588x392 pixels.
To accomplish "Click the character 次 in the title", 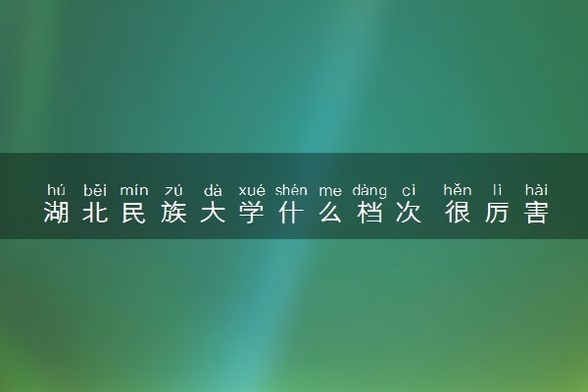I will 409,213.
